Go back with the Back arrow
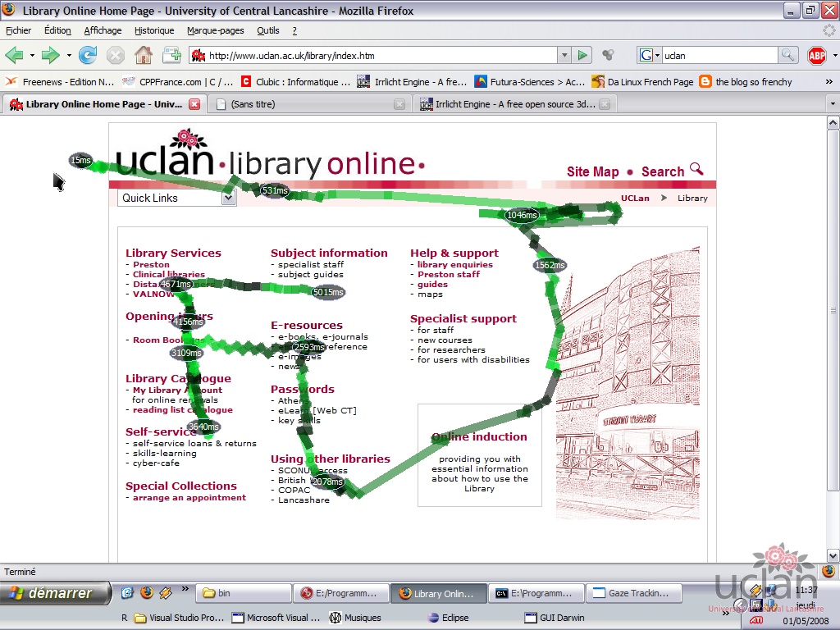Viewport: 840px width, 630px height. click(x=15, y=55)
